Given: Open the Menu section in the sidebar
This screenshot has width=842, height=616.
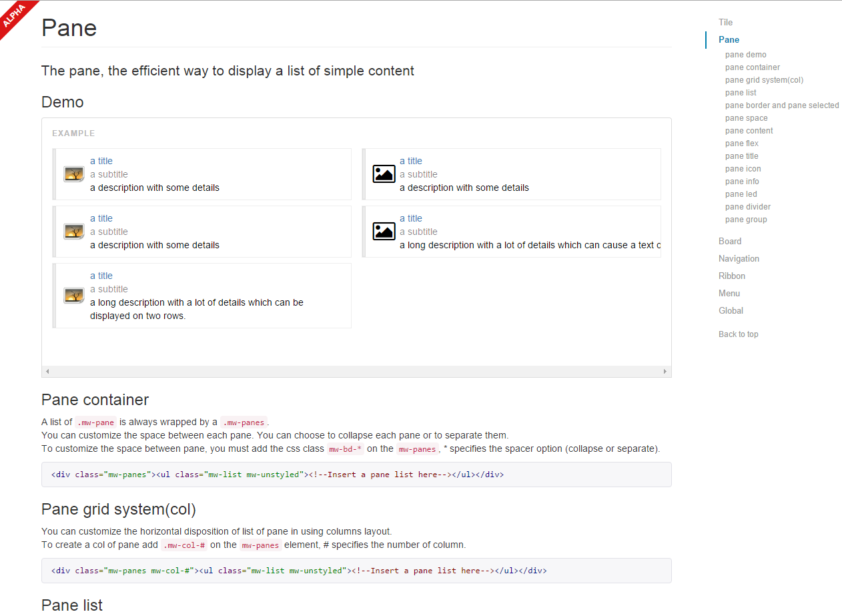Looking at the screenshot, I should (729, 293).
